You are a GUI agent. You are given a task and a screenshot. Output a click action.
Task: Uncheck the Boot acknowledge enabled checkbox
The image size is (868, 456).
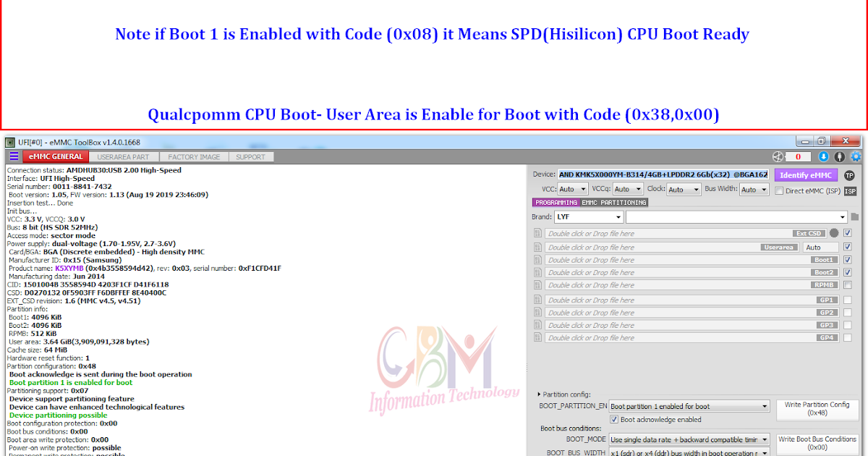(614, 420)
